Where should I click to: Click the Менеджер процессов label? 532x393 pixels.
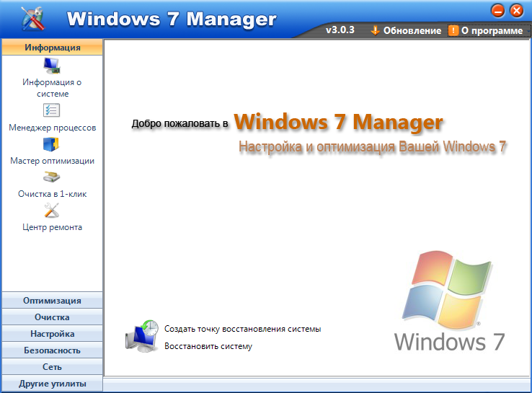pos(52,128)
